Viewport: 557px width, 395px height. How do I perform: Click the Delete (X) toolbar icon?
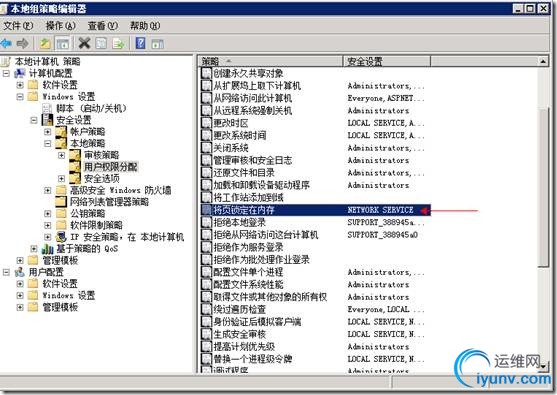pos(84,43)
